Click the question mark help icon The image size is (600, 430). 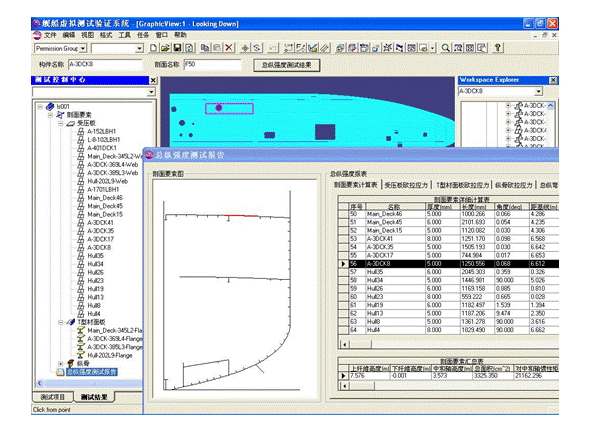[498, 47]
